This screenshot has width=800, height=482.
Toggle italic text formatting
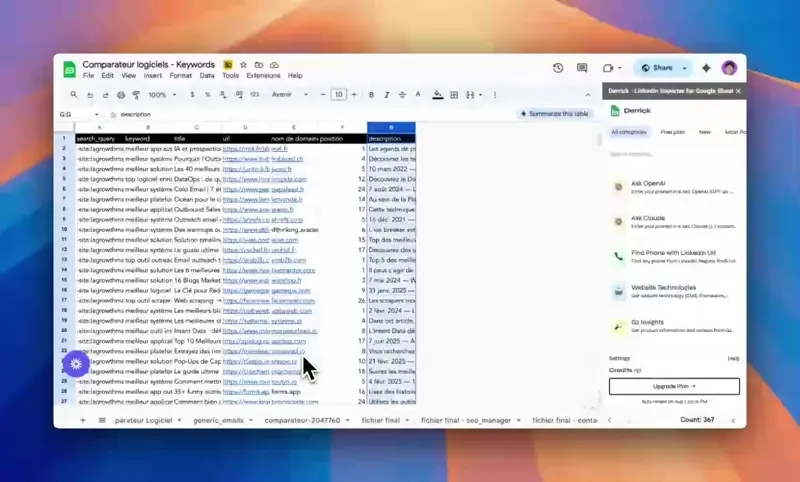point(387,95)
